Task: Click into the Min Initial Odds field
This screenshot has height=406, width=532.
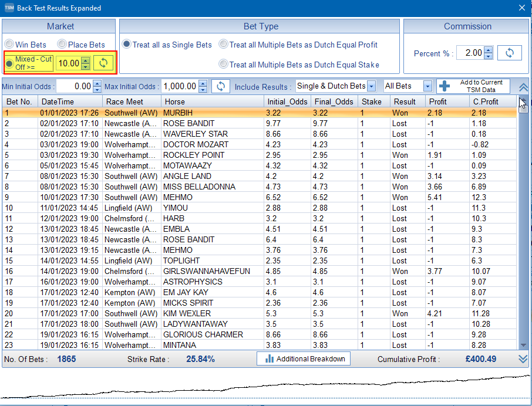Action: (73, 86)
